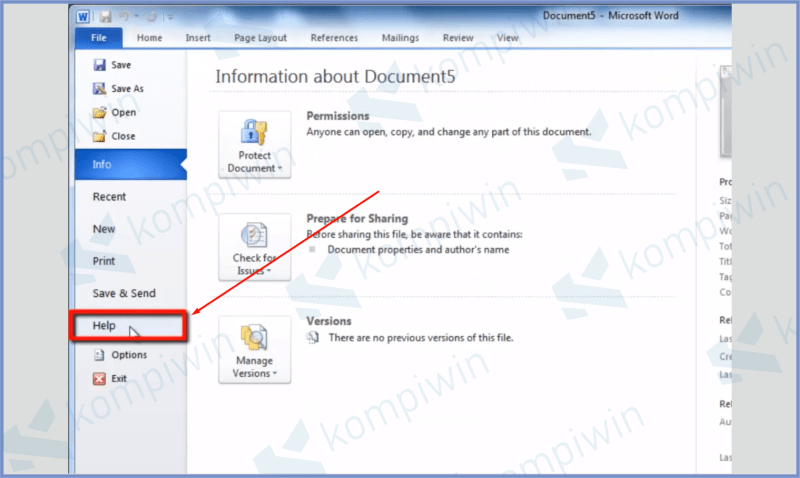The width and height of the screenshot is (800, 478).
Task: Switch to the Review tab
Action: point(458,38)
